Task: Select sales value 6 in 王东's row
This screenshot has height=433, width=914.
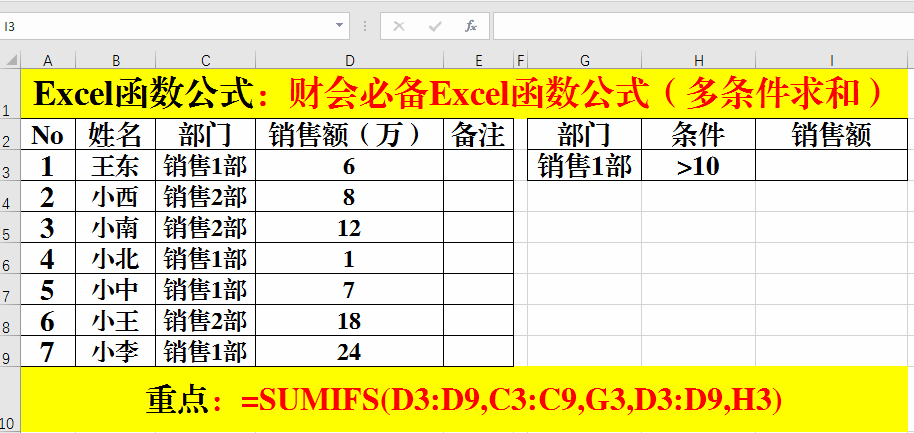Action: coord(349,166)
